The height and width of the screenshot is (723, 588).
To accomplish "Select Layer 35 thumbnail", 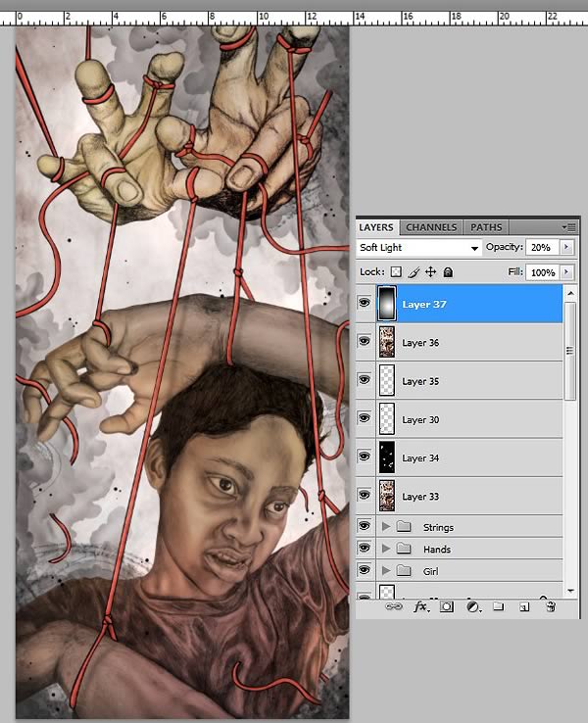I will pyautogui.click(x=387, y=380).
